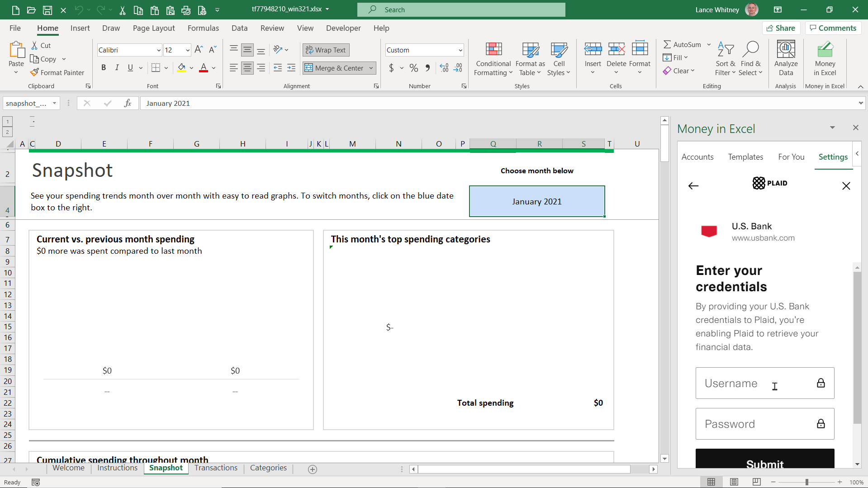868x488 pixels.
Task: Click the Money in Excel ribbon button
Action: pyautogui.click(x=825, y=58)
